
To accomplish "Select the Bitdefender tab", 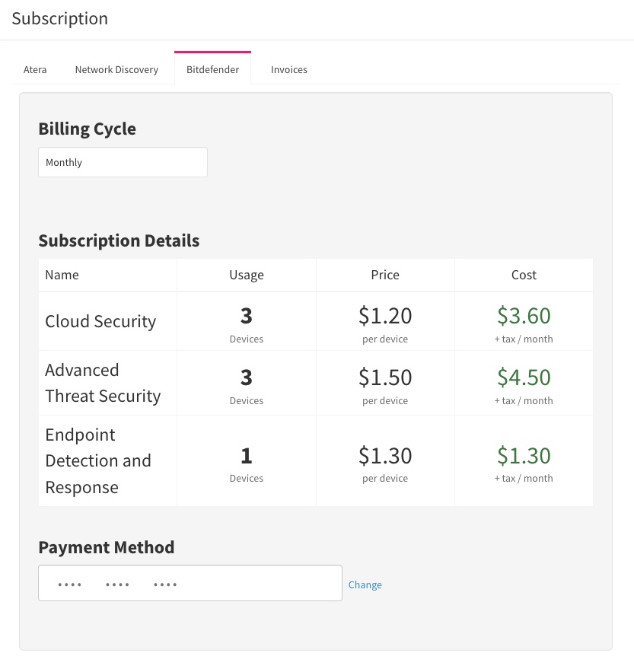I will click(212, 69).
